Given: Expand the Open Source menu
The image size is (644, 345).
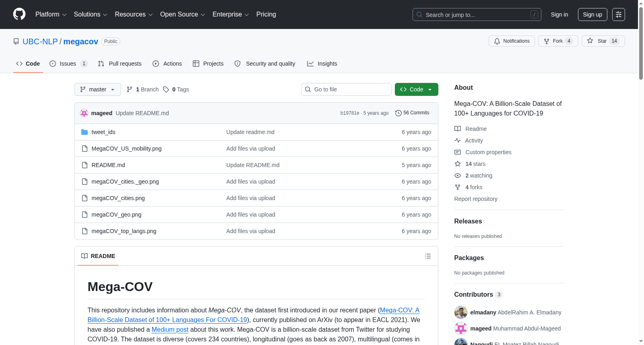Looking at the screenshot, I should pyautogui.click(x=183, y=14).
